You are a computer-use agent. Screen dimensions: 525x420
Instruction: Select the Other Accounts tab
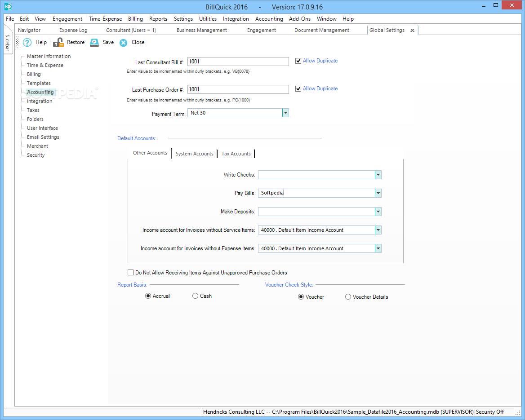pos(150,153)
